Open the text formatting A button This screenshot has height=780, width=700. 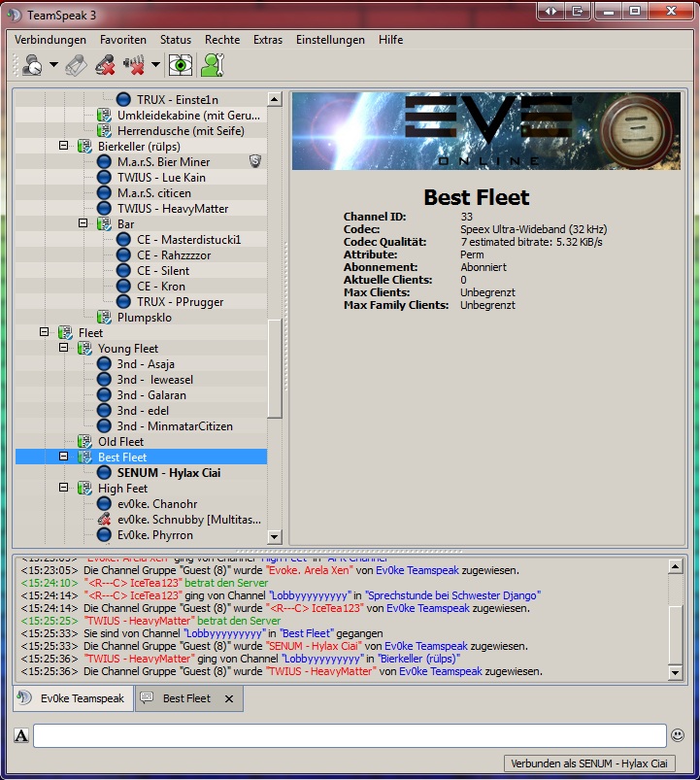coord(21,735)
